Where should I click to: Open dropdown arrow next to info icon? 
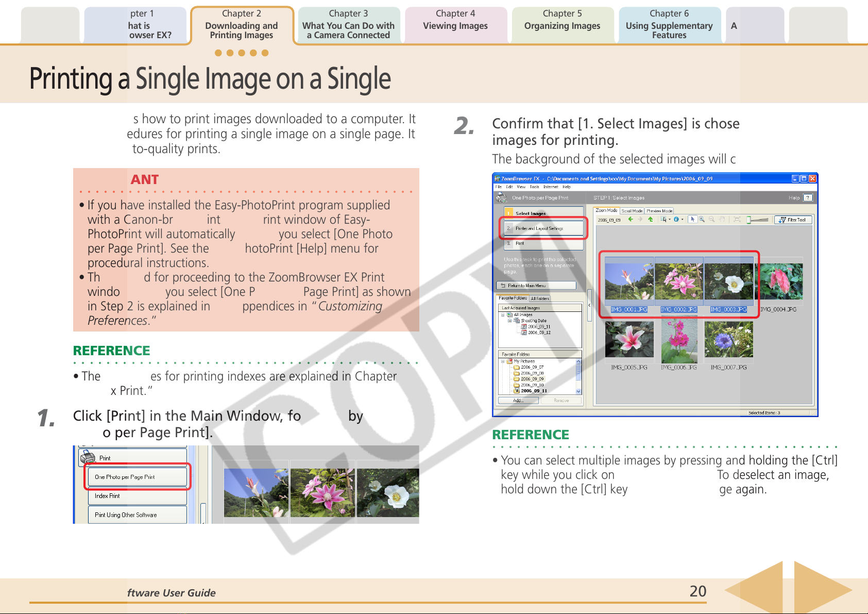pyautogui.click(x=682, y=220)
